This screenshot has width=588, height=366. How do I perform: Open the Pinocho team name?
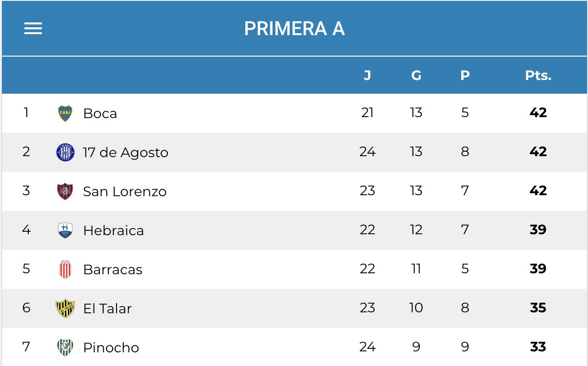111,347
